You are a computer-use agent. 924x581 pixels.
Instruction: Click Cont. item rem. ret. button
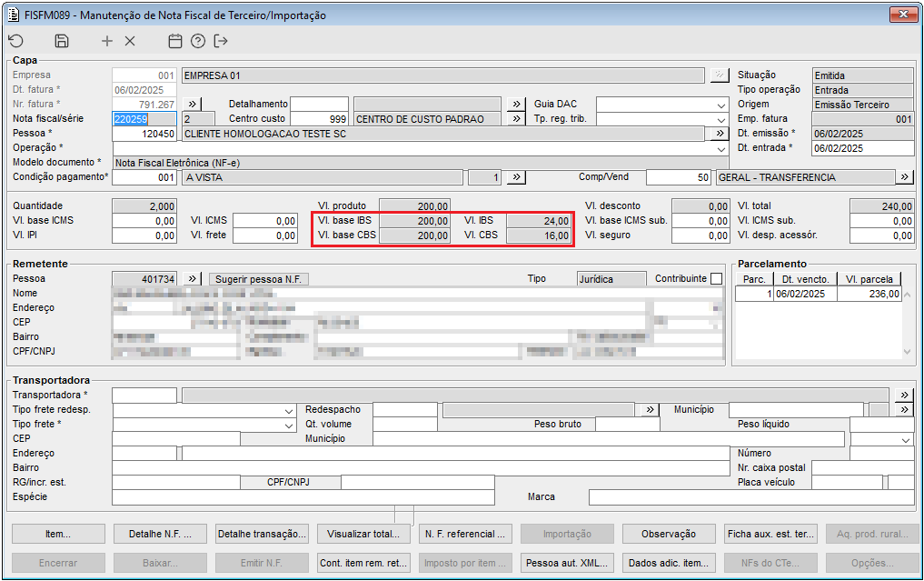(x=363, y=563)
